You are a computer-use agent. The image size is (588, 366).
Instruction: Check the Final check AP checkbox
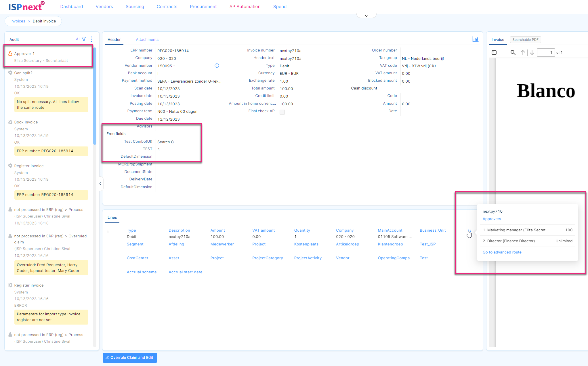pos(282,112)
